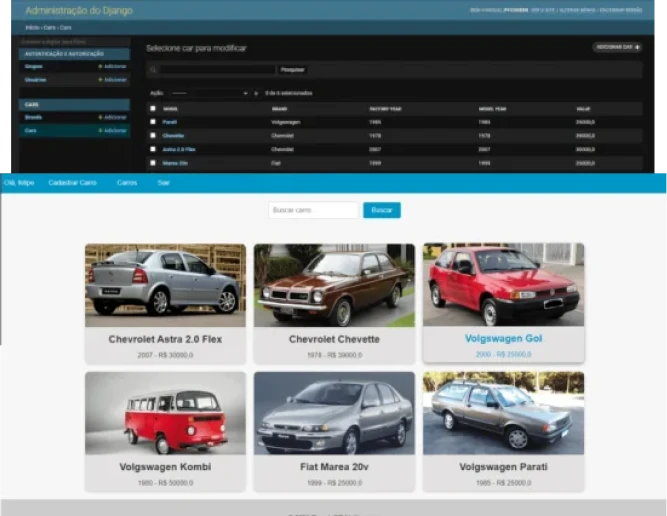
Task: Click the Volgswagen Kombi title
Action: tap(165, 467)
